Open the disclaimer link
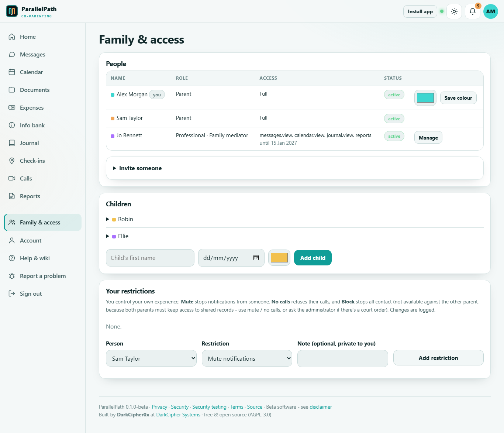 [321, 407]
